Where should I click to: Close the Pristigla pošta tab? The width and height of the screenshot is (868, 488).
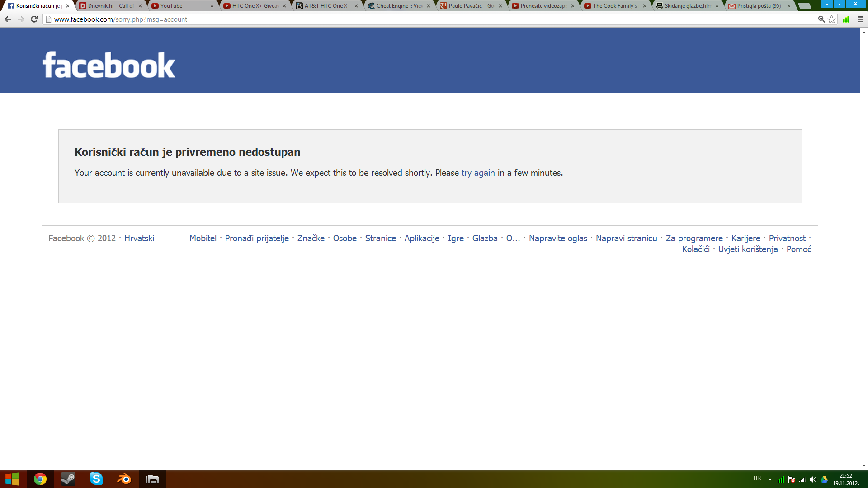click(789, 6)
